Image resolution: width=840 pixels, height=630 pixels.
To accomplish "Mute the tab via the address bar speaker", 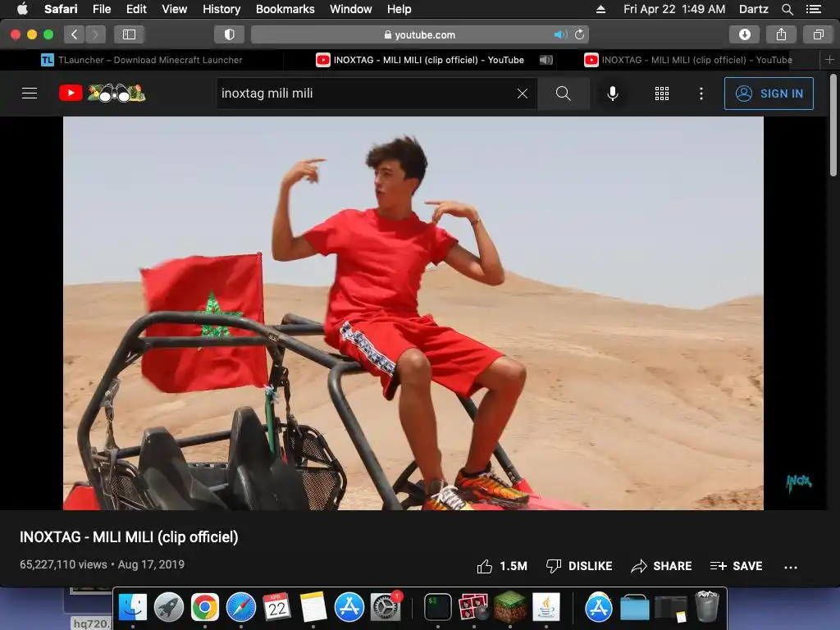I will tap(560, 34).
